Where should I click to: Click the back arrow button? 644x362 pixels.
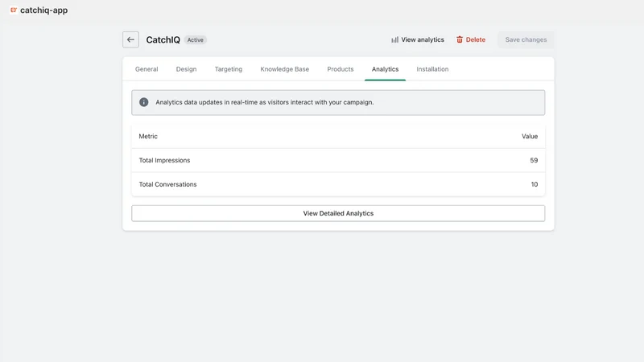[x=130, y=39]
